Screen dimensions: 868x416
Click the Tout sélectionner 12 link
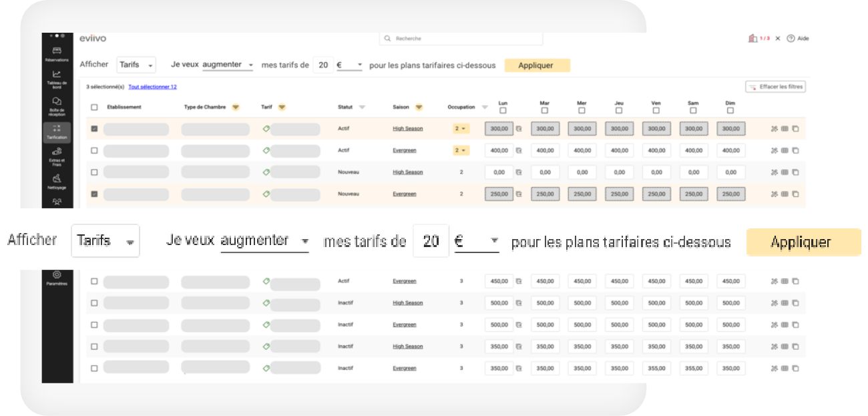coord(152,87)
